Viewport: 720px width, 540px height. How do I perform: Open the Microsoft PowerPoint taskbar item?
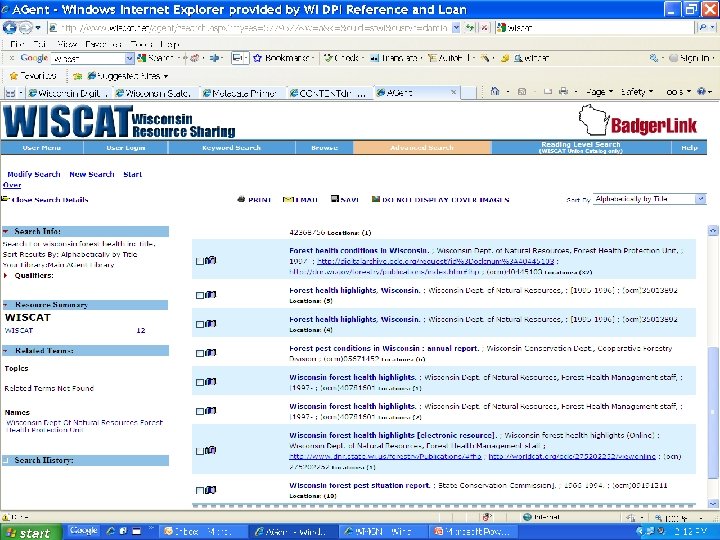point(474,532)
